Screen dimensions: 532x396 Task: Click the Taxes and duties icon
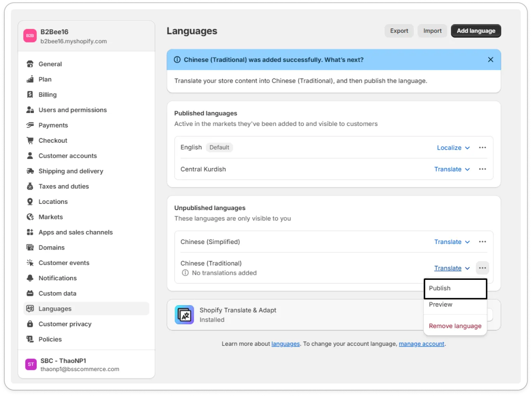(x=30, y=186)
